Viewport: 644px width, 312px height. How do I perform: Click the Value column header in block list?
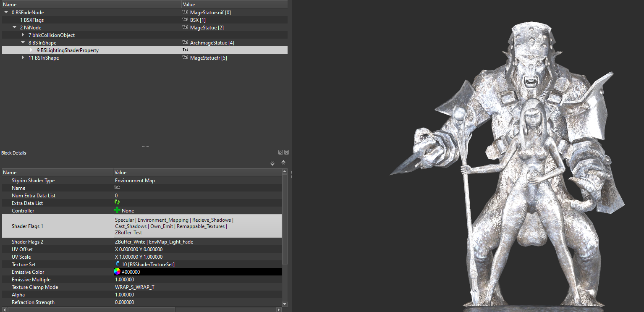tap(234, 5)
